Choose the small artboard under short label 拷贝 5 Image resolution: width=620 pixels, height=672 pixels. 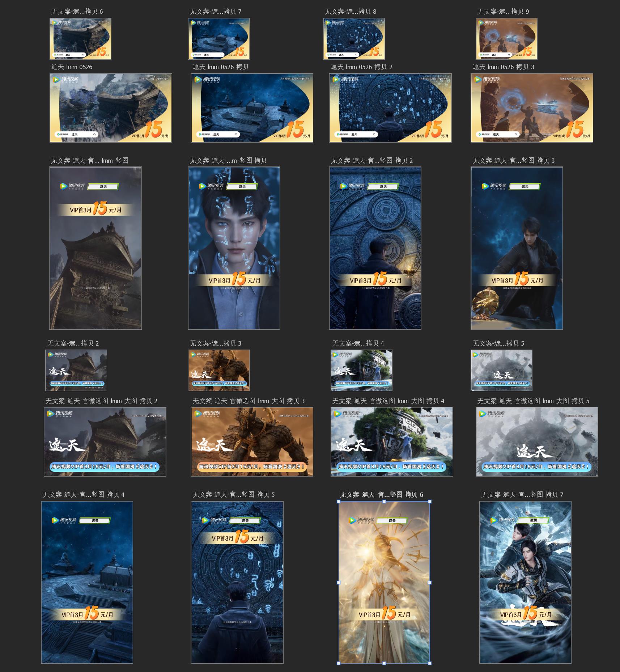pos(501,370)
